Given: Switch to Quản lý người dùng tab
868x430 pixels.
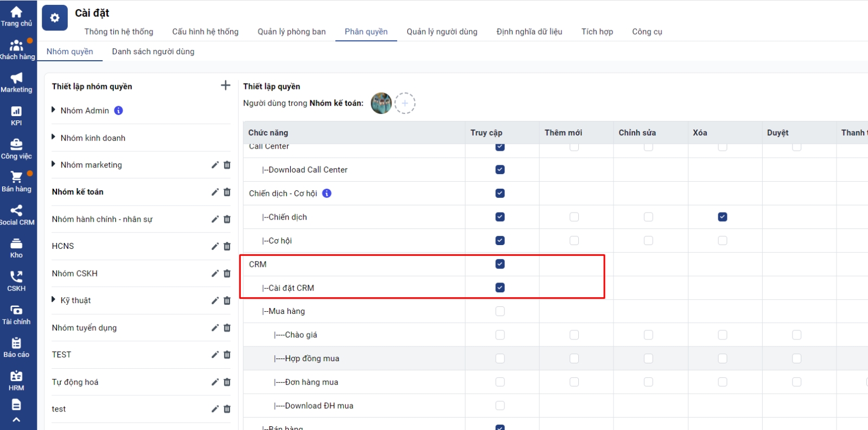Looking at the screenshot, I should coord(442,31).
